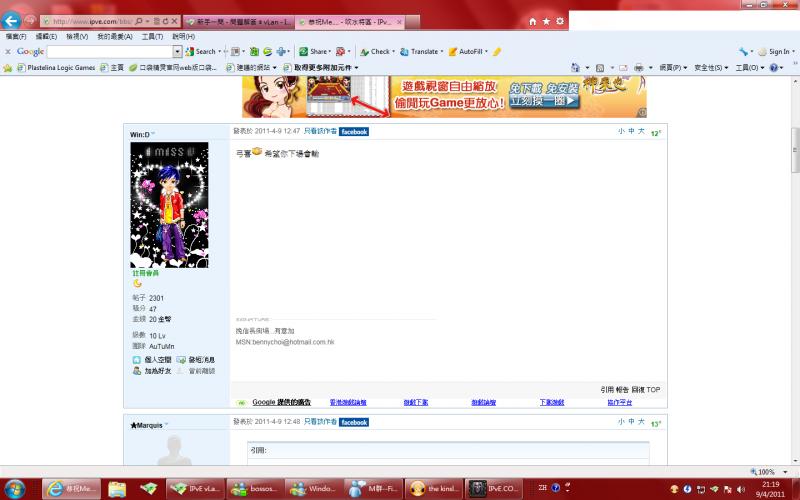The height and width of the screenshot is (500, 800).
Task: Open the 編輯(E) menu
Action: (46, 37)
